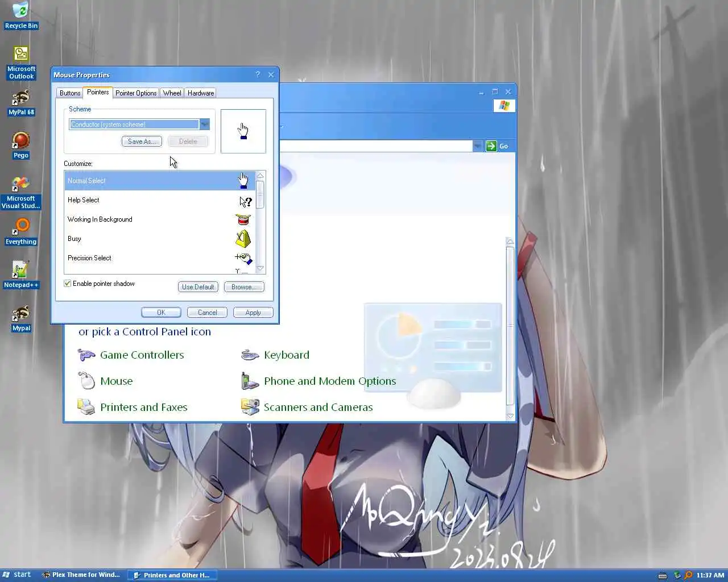Click the pointer preview box
Viewport: 728px width, 582px height.
coord(243,131)
